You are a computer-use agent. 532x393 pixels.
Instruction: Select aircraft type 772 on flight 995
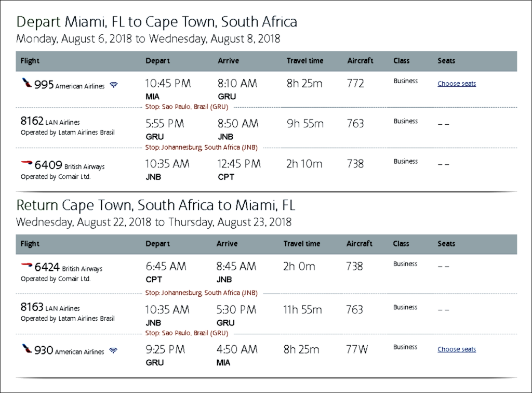[x=355, y=84]
